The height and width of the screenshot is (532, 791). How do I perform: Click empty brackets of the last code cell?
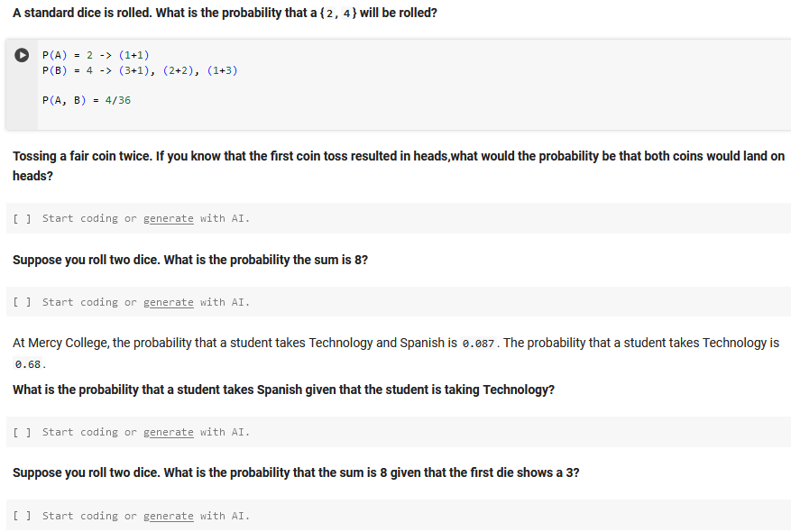pyautogui.click(x=23, y=516)
